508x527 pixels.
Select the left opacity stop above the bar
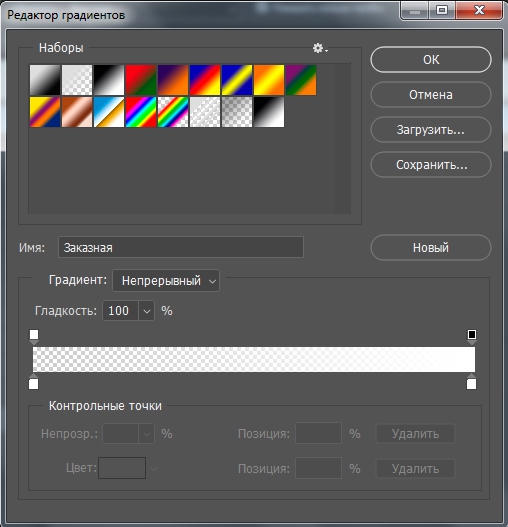tap(34, 337)
